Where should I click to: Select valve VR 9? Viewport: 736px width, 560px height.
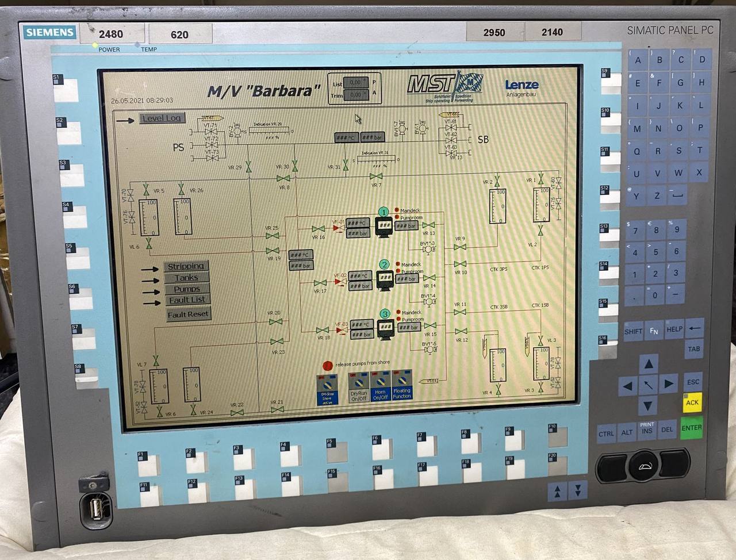click(x=460, y=247)
